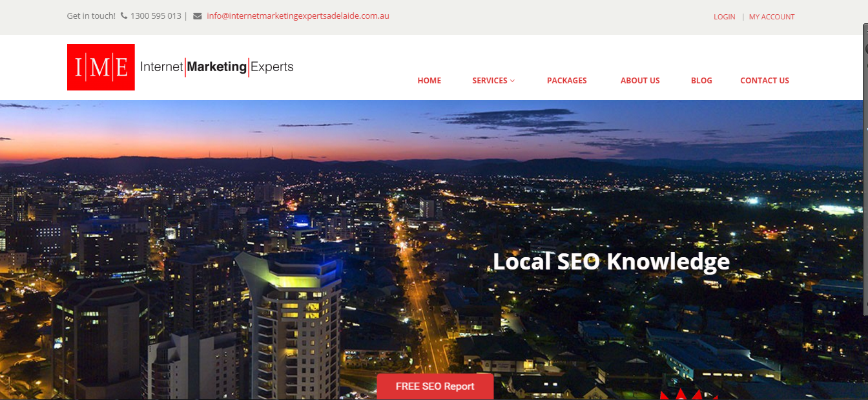Click the phone receiver icon in top bar
Screen dimensions: 868x400
[x=123, y=15]
